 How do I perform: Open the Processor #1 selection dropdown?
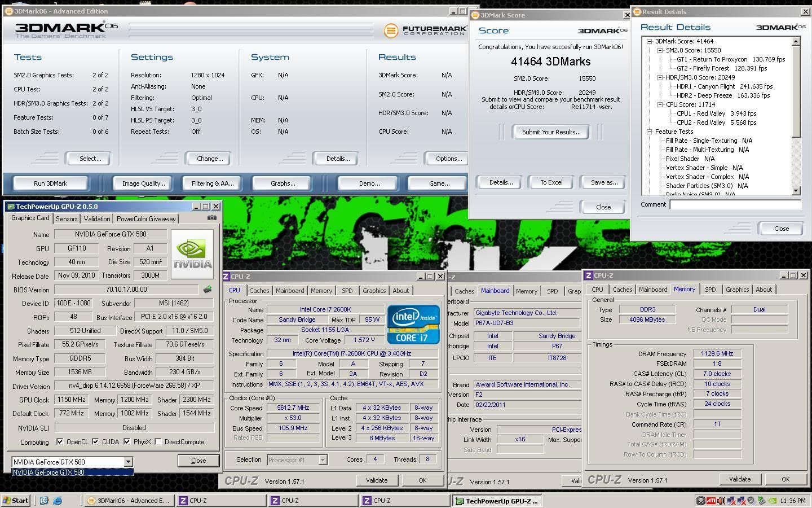tap(323, 460)
